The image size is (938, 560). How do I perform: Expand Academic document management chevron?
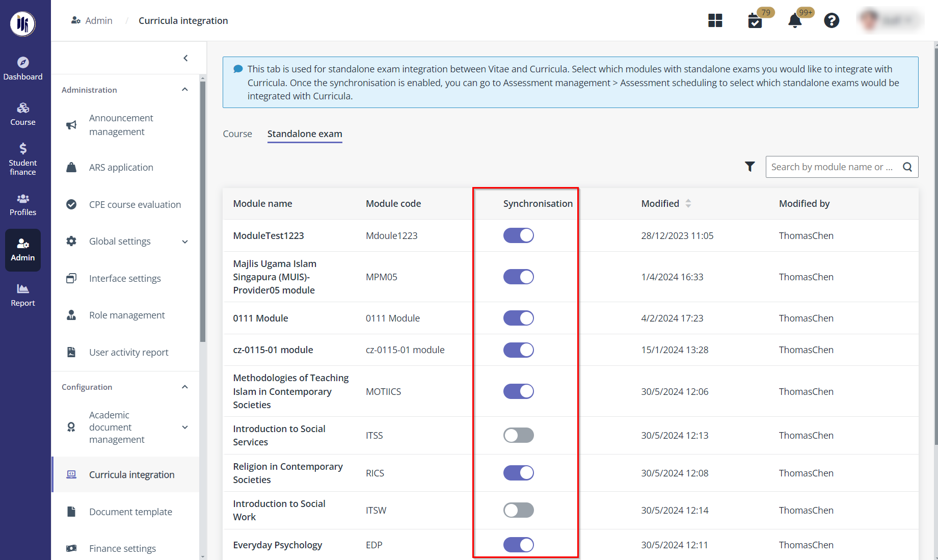pos(185,428)
